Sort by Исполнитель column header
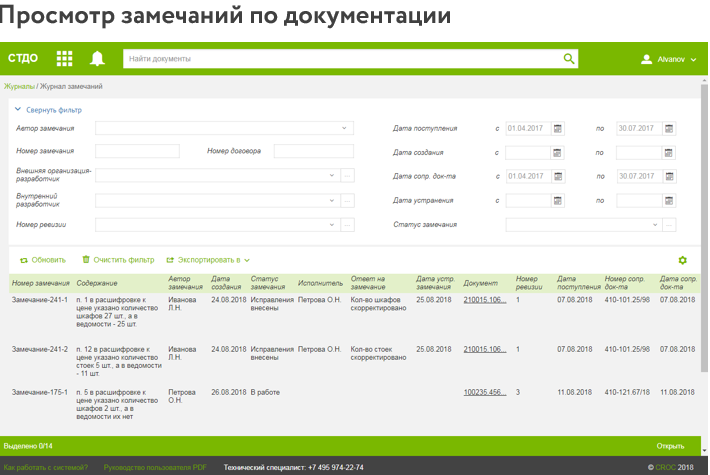 (x=320, y=283)
